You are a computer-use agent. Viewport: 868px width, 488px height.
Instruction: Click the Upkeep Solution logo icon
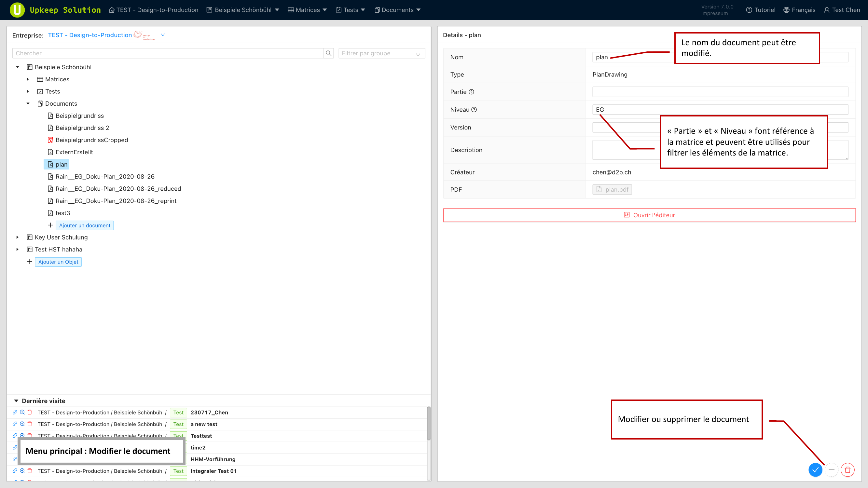point(17,10)
